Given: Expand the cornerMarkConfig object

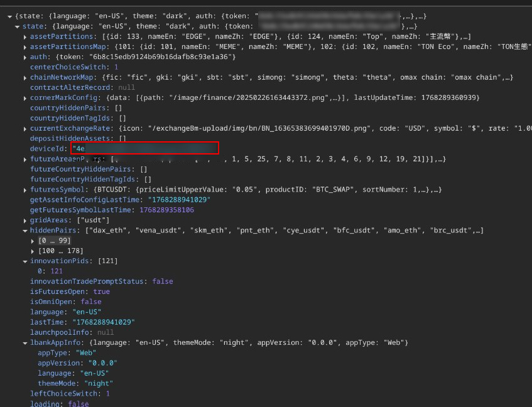Looking at the screenshot, I should pos(25,98).
